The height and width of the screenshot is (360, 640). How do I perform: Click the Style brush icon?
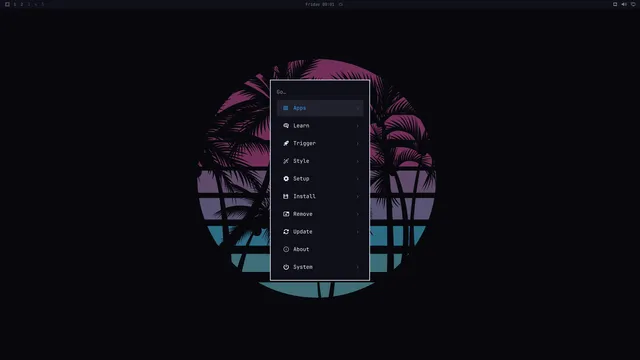(x=286, y=161)
